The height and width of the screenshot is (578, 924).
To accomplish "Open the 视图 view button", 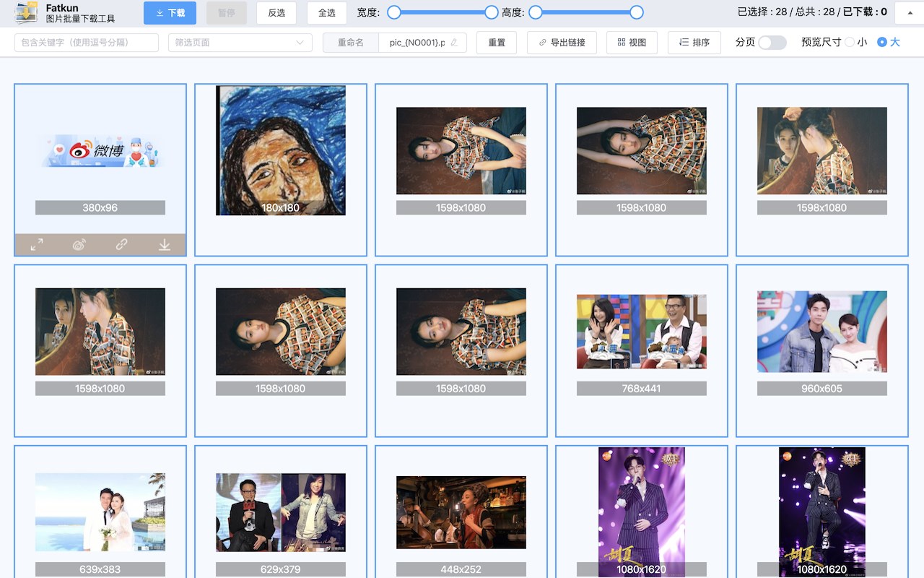I will [x=632, y=43].
